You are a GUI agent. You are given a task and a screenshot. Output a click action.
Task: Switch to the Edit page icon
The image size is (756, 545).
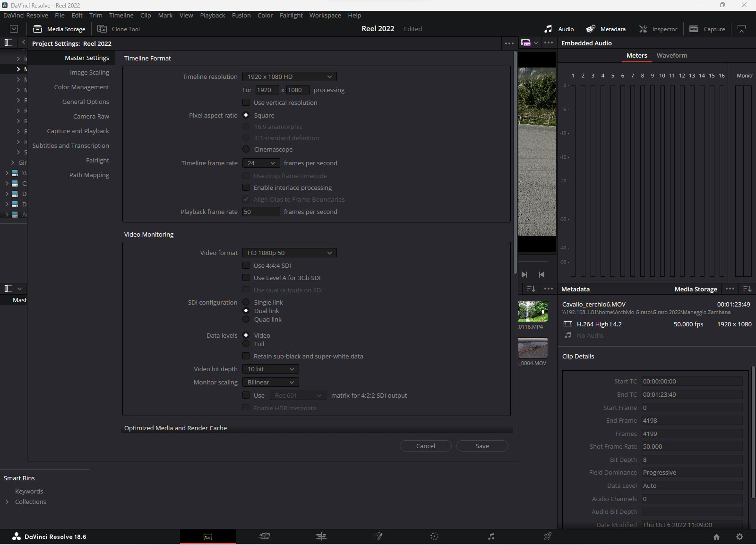coord(321,536)
